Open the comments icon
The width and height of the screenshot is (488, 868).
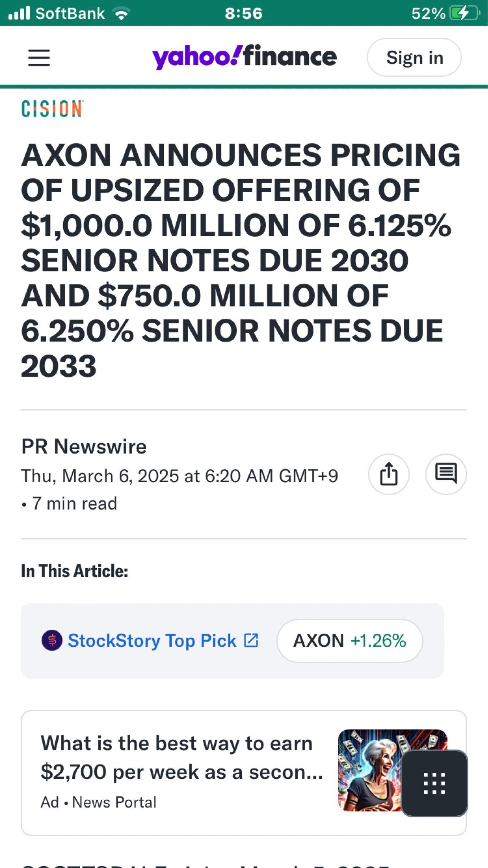tap(446, 474)
